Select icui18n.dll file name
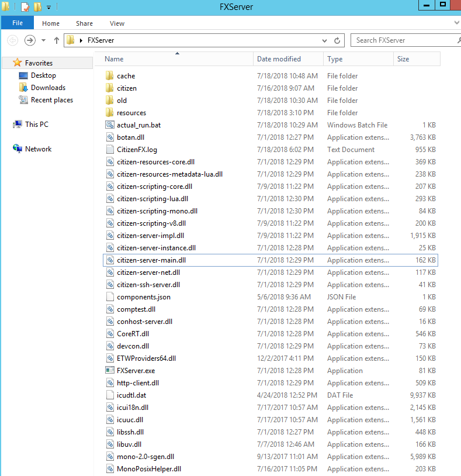This screenshot has width=461, height=476. pyautogui.click(x=133, y=408)
